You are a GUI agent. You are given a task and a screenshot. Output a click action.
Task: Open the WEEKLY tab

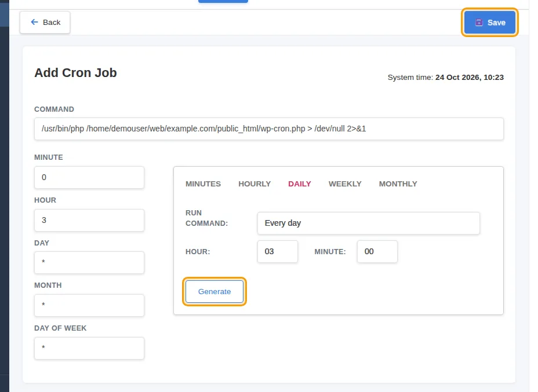point(345,184)
